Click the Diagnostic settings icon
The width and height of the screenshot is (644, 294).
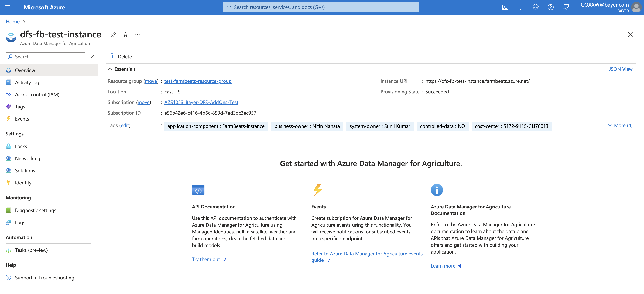(x=9, y=210)
